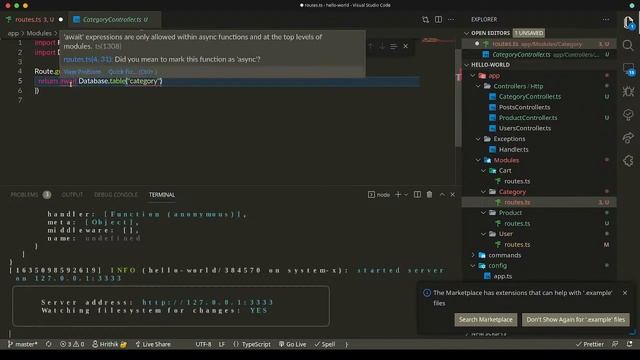Click Search Marketplace in the notification
This screenshot has width=640, height=360.
486,320
